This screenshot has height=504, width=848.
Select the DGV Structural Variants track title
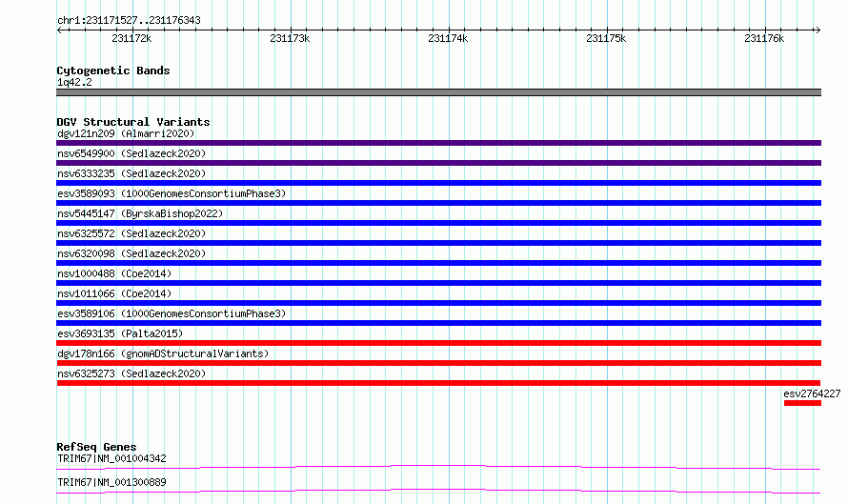(x=133, y=122)
